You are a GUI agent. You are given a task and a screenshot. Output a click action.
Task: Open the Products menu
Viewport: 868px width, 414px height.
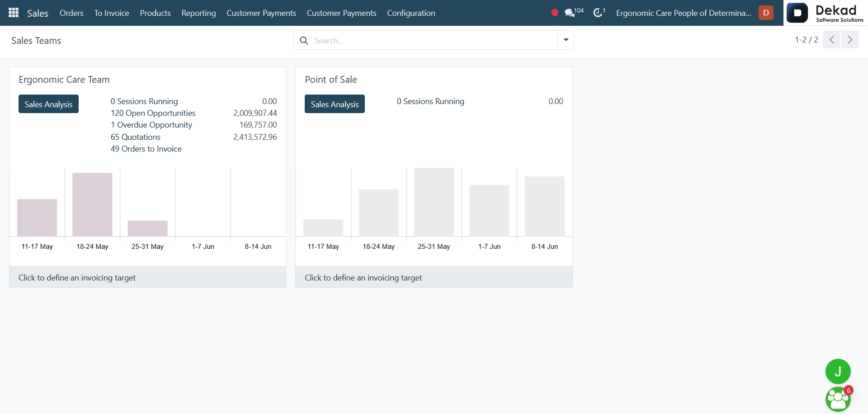(155, 13)
